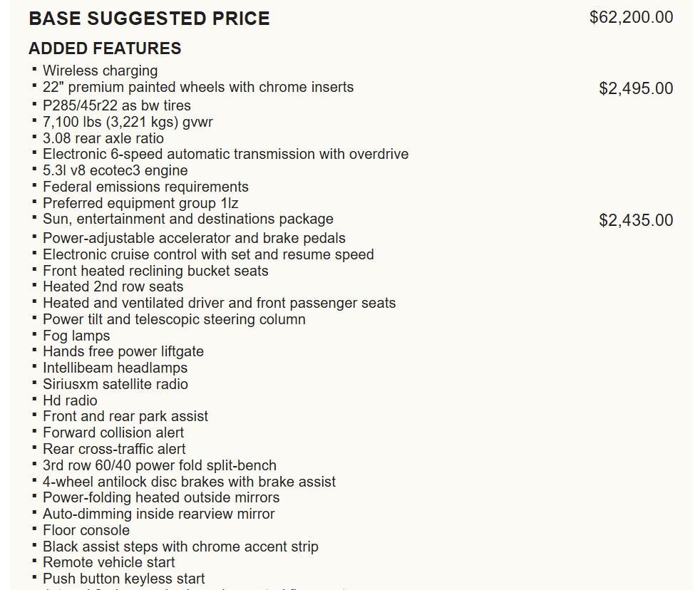Select Heated 2nd row seats item
The width and height of the screenshot is (700, 590).
pos(113,286)
